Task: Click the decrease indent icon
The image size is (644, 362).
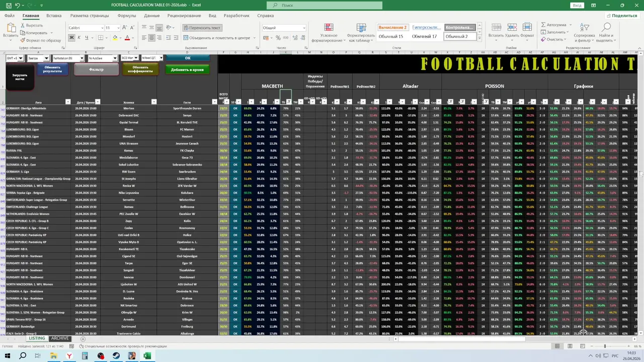Action: [x=168, y=38]
